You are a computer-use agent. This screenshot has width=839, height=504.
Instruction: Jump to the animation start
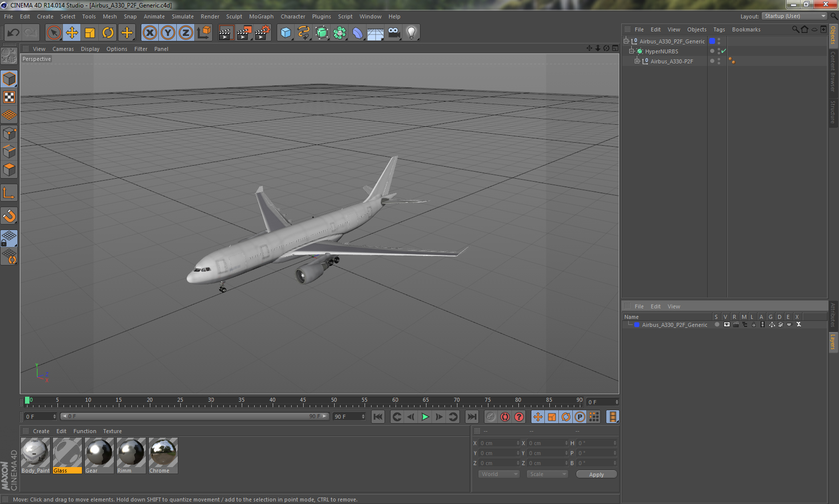click(378, 417)
